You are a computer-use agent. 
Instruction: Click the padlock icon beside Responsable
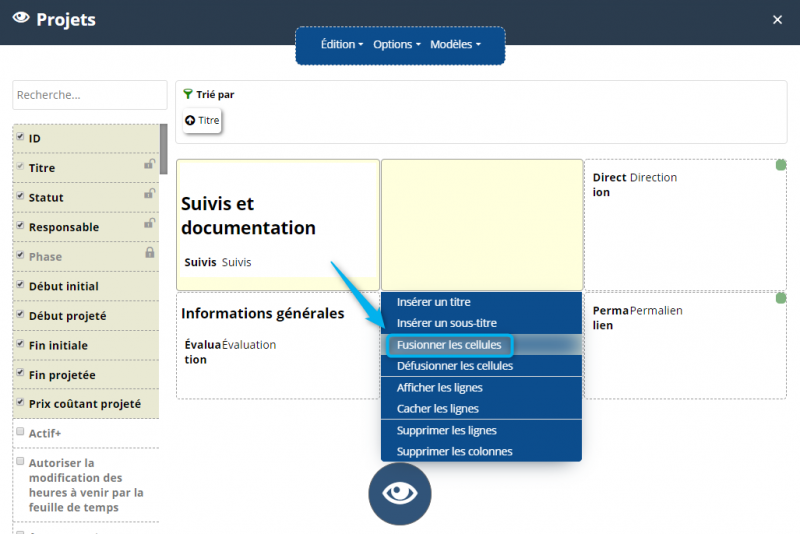[150, 223]
